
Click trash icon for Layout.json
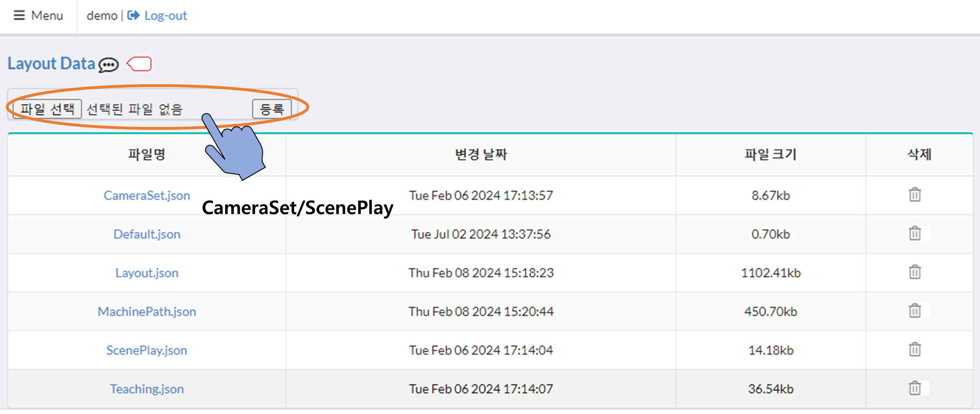(915, 272)
